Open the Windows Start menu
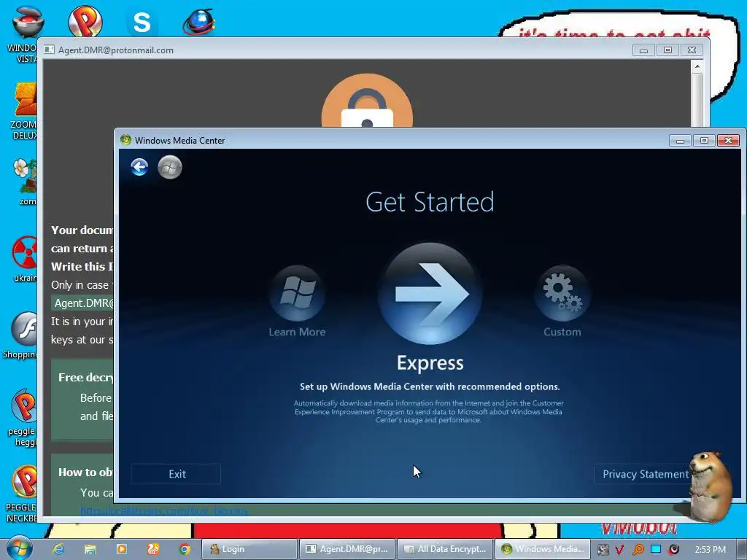 (x=20, y=548)
